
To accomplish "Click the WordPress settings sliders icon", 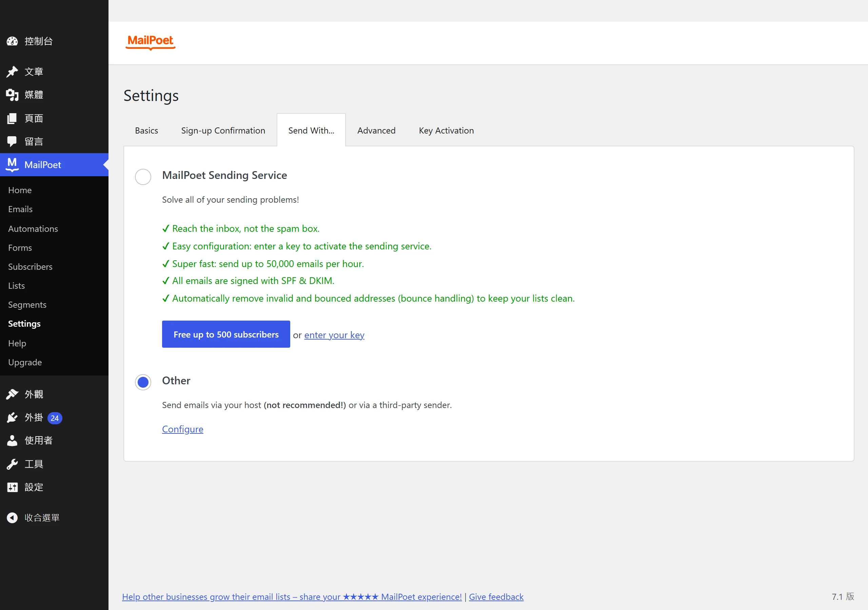I will (x=12, y=487).
